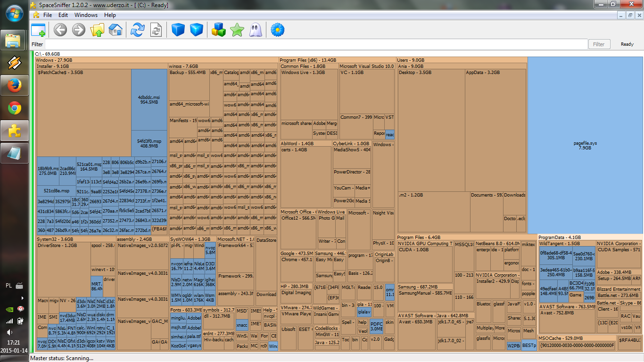Click the AppData - 3.2GB folder block
Screen dimensions: 644x362
click(495, 130)
